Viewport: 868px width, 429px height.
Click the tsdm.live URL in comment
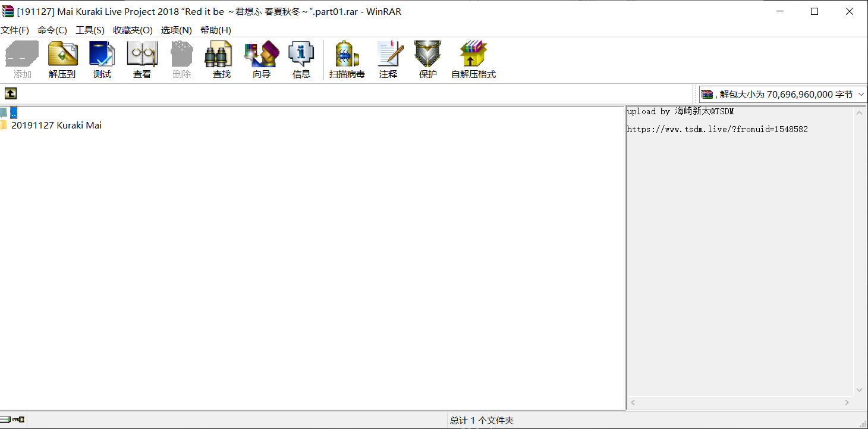click(x=718, y=129)
